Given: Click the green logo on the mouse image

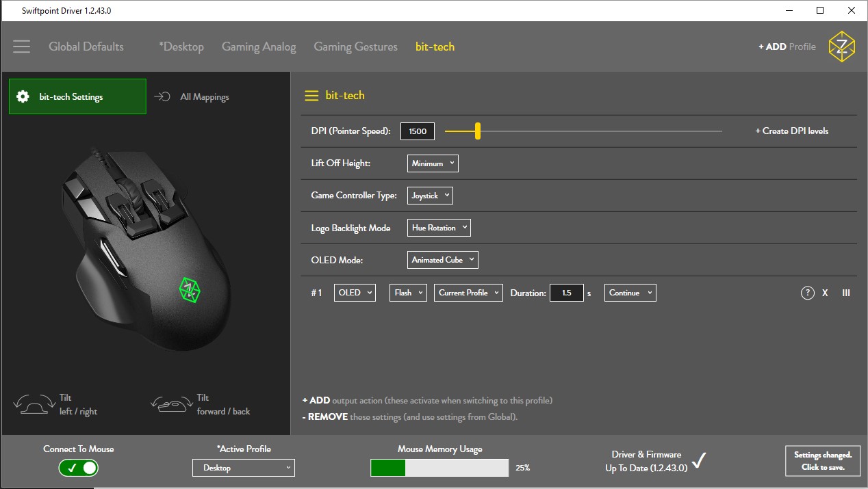Looking at the screenshot, I should pos(190,290).
